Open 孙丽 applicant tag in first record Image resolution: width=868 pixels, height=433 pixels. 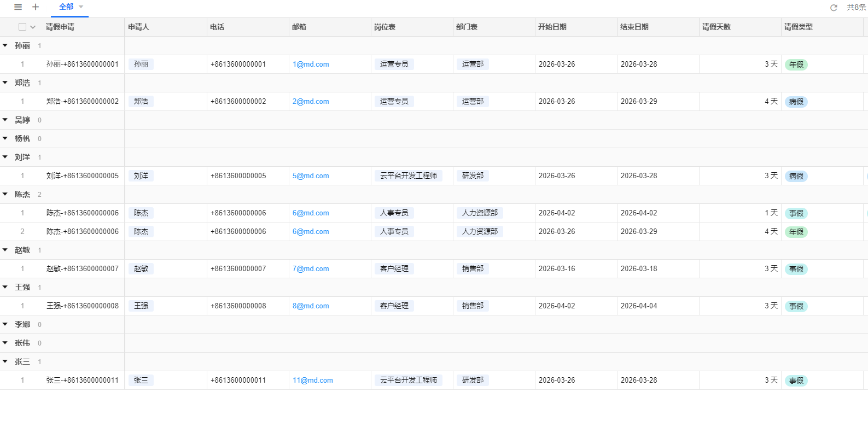tap(141, 65)
